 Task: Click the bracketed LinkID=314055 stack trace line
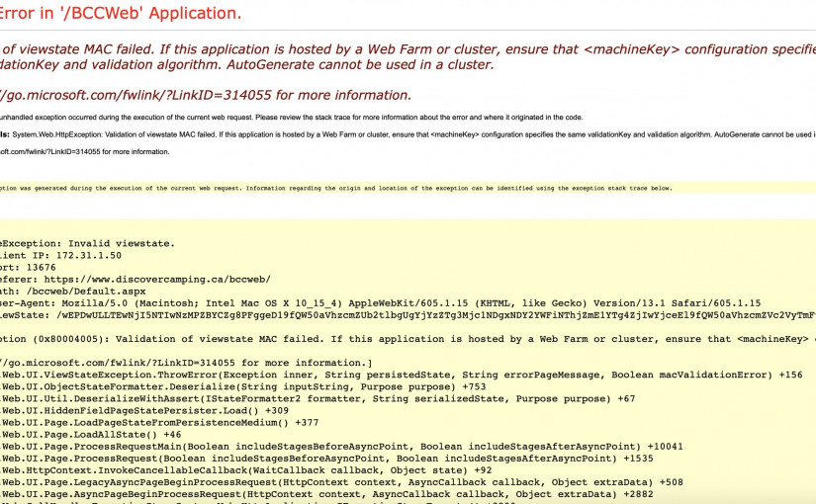pos(186,363)
